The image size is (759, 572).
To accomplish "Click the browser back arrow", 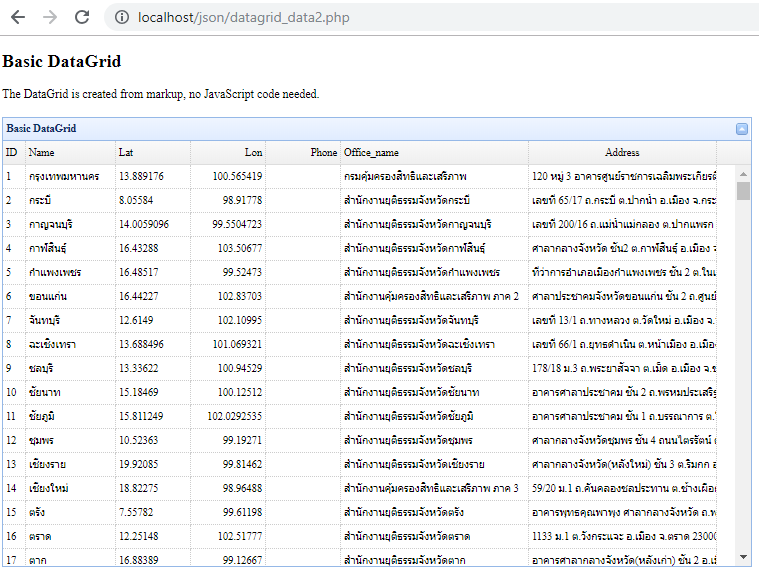I will [18, 17].
